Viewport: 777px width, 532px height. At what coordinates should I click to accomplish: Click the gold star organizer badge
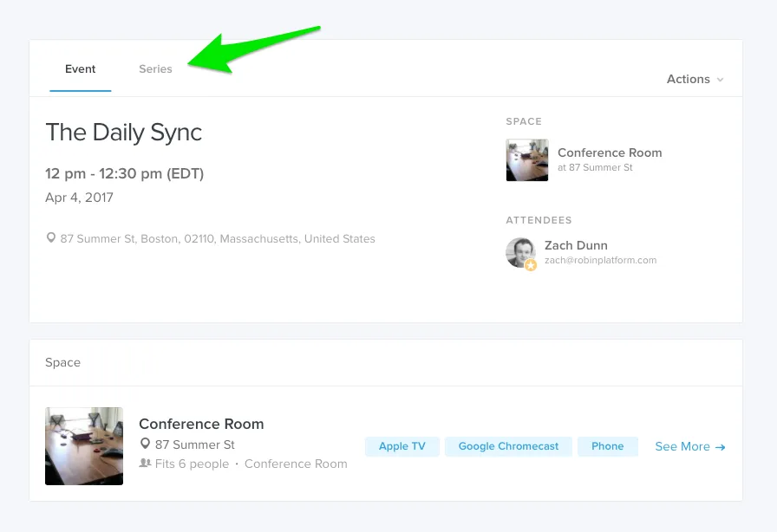pos(531,265)
